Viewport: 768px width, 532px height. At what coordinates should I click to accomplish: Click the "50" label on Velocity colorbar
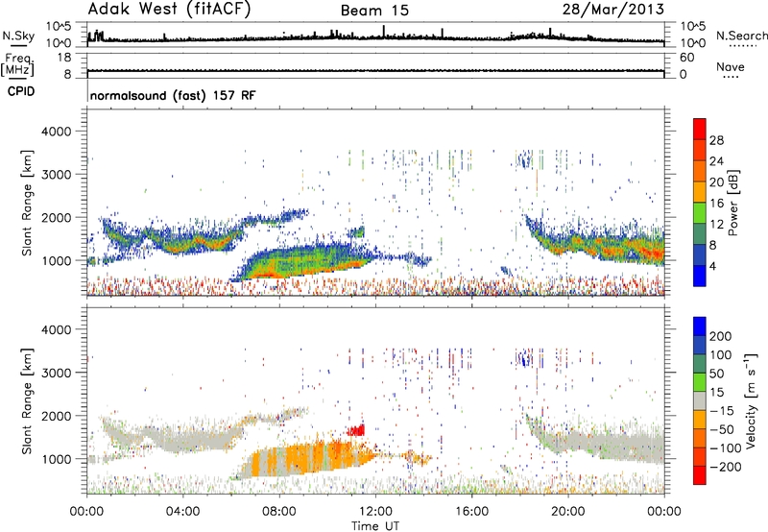[x=716, y=374]
